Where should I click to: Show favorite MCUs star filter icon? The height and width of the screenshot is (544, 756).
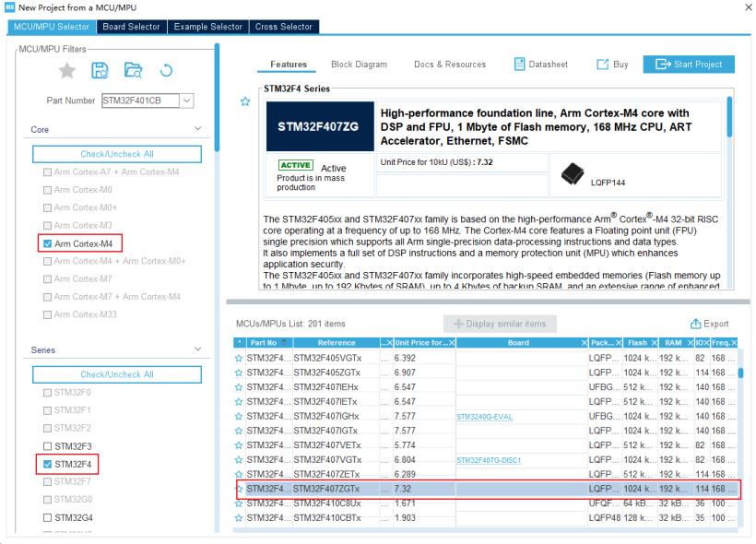point(67,71)
